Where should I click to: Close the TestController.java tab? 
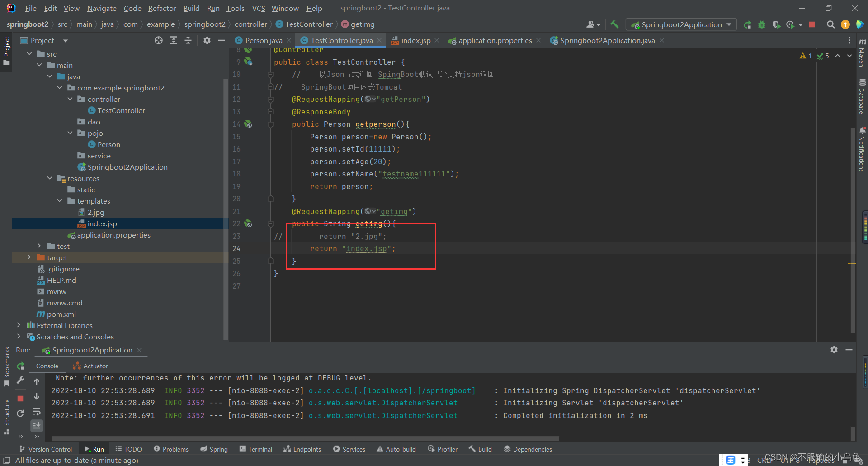tap(379, 40)
